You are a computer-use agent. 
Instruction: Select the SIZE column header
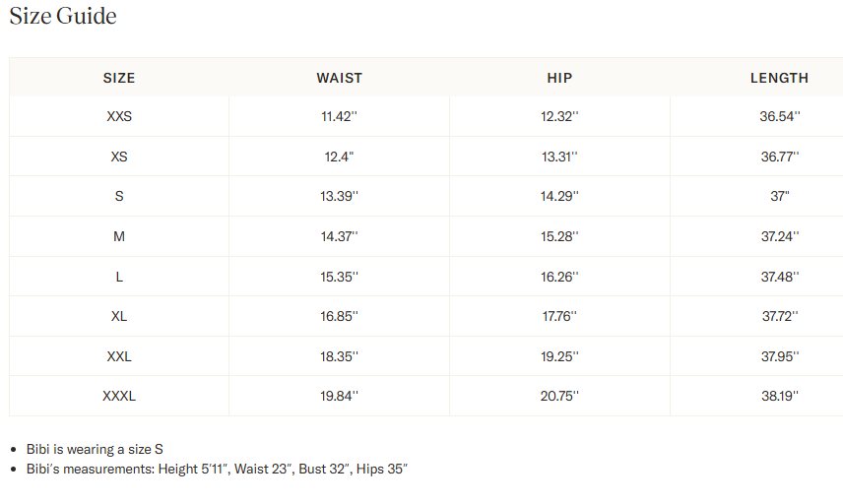click(x=119, y=78)
